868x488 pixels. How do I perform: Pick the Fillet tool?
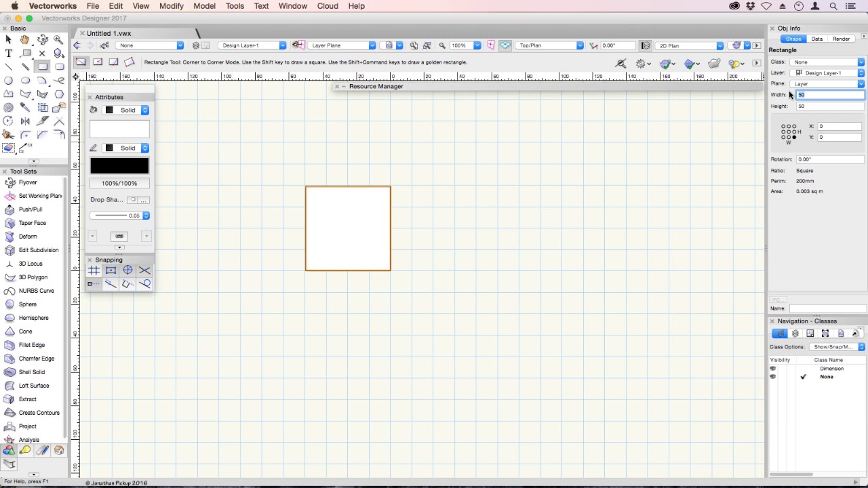(25, 135)
